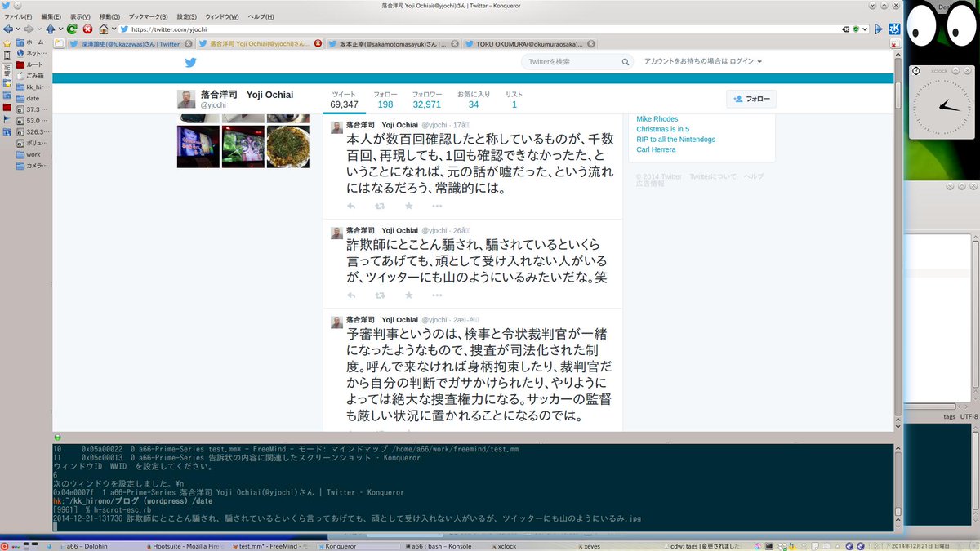Reply to the 詐欺師にとことん tweet
This screenshot has width=980, height=551.
tap(351, 295)
